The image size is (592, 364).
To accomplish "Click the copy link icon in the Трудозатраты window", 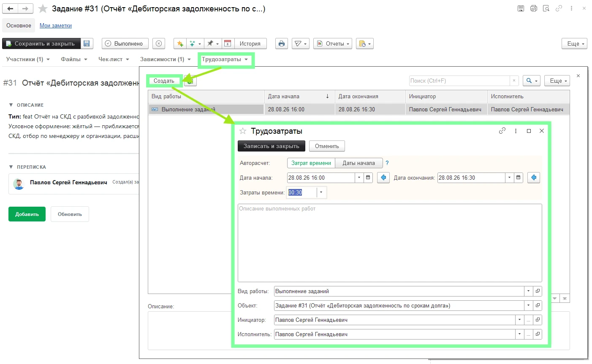I will (502, 131).
